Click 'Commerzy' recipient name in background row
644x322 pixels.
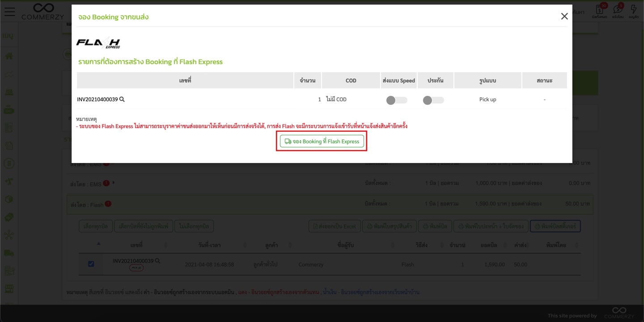(x=311, y=264)
